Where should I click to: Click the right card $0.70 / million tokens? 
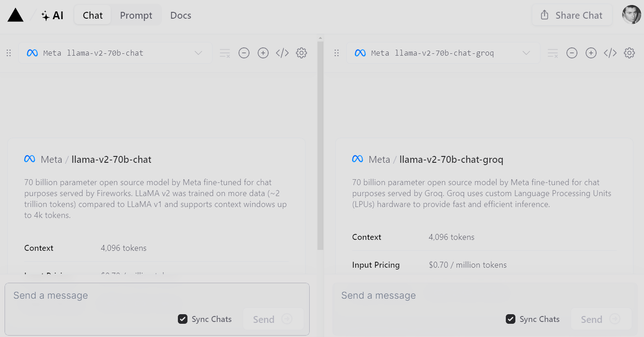(x=467, y=265)
